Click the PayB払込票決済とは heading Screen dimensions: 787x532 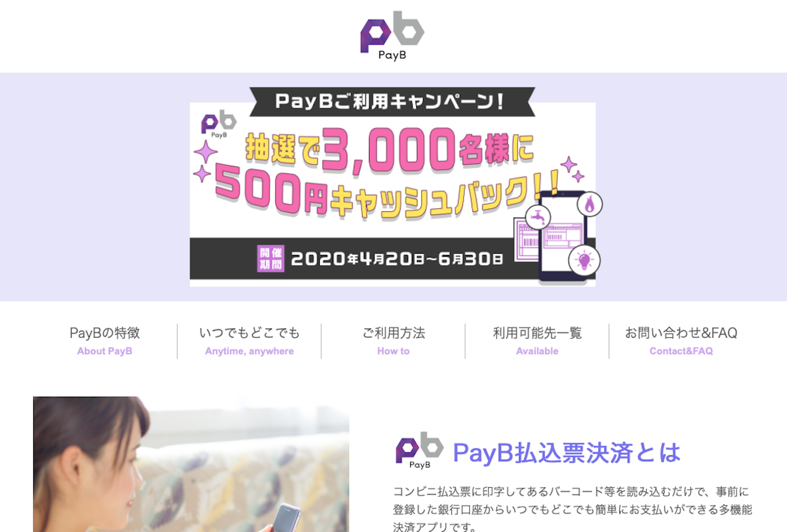coord(567,453)
